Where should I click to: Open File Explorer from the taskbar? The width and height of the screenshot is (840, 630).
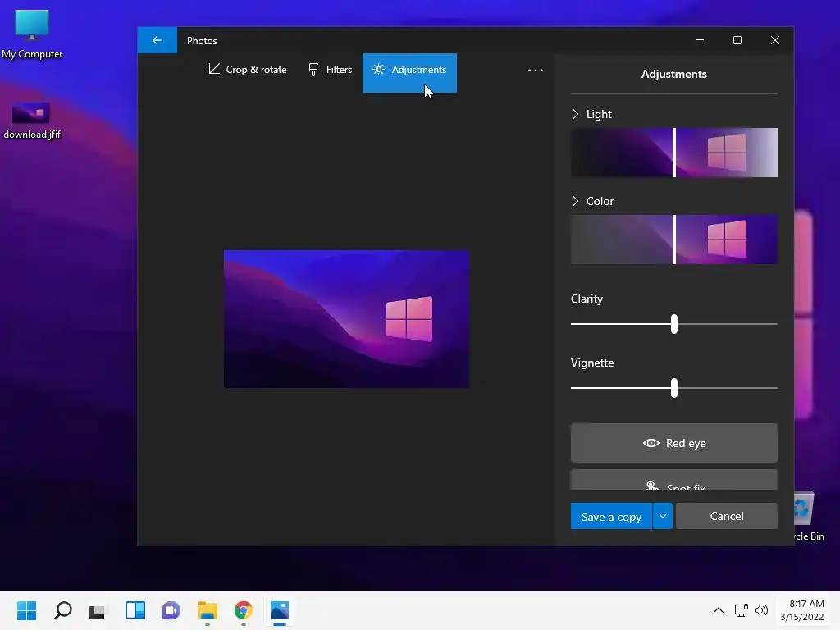pyautogui.click(x=208, y=610)
